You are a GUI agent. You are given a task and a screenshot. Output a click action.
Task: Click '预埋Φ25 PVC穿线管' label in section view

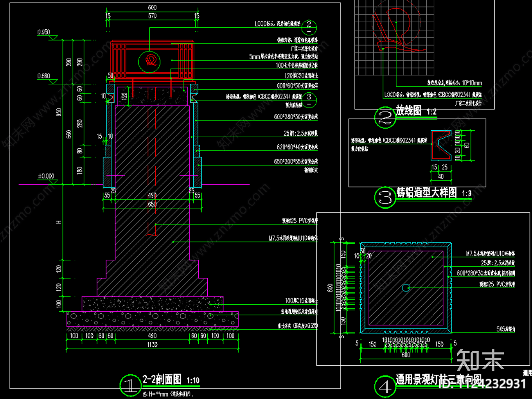coord(300,221)
